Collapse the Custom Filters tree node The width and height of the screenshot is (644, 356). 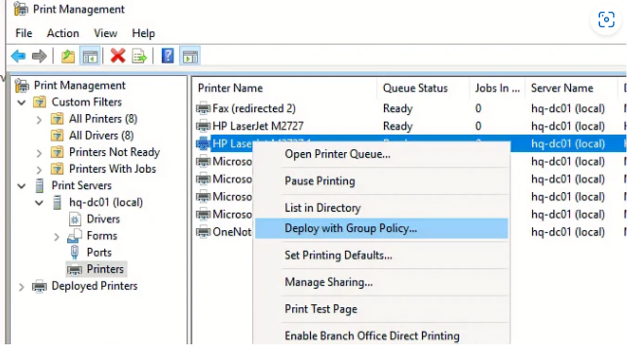pyautogui.click(x=21, y=102)
